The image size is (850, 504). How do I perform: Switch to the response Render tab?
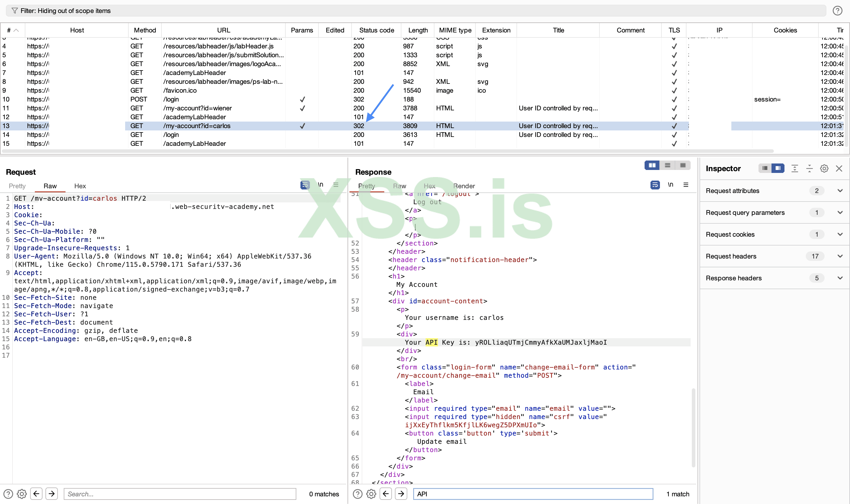[464, 186]
